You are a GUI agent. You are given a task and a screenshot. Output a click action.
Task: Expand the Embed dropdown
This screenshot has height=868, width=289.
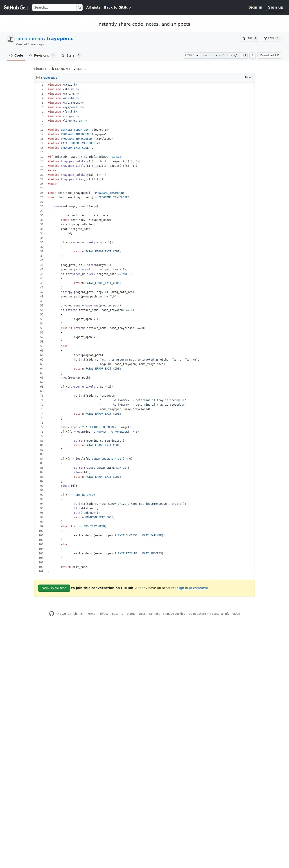tap(192, 55)
